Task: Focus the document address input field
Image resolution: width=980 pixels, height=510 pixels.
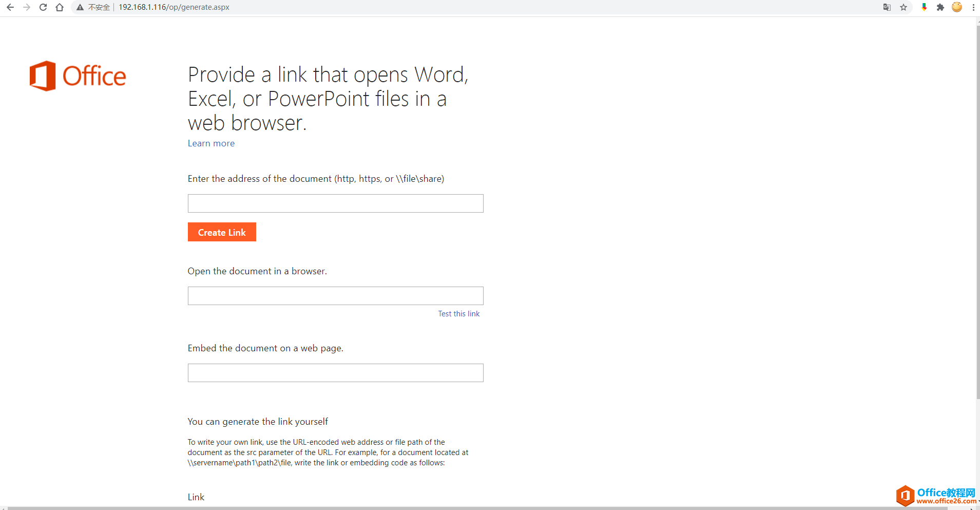Action: pos(335,203)
